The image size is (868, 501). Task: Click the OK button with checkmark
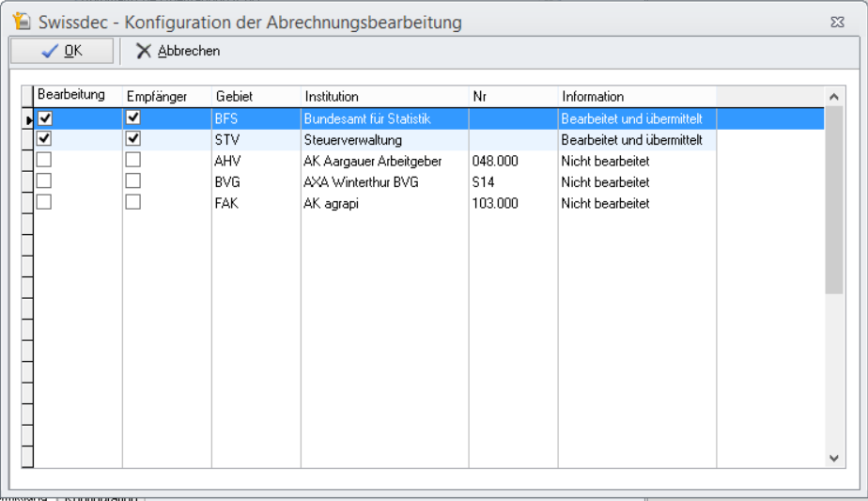point(62,51)
